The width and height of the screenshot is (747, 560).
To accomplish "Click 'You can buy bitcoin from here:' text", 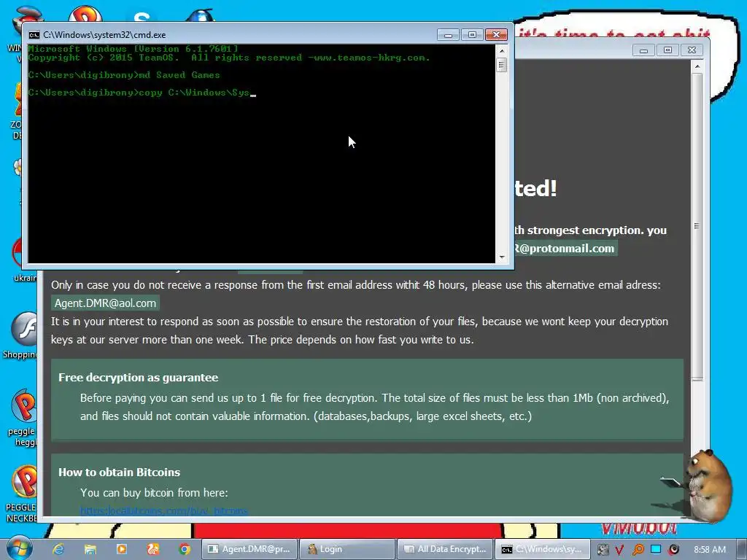I will click(154, 493).
